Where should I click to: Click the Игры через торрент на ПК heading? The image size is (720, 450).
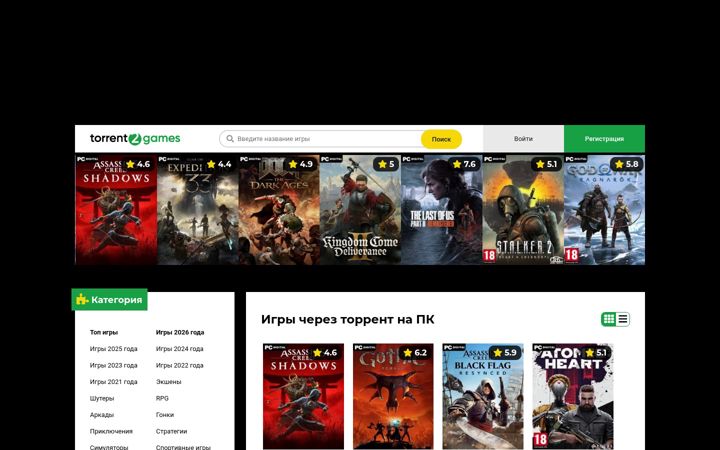click(348, 319)
